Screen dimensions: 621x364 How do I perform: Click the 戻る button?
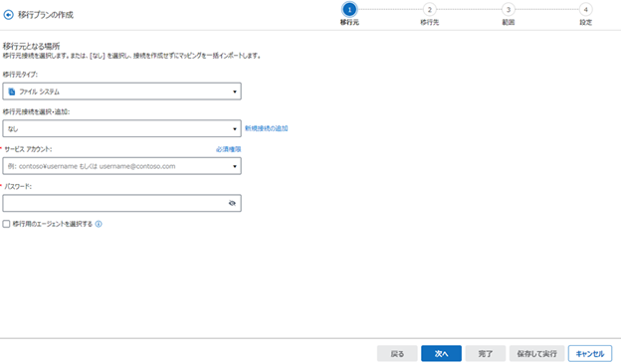(397, 353)
